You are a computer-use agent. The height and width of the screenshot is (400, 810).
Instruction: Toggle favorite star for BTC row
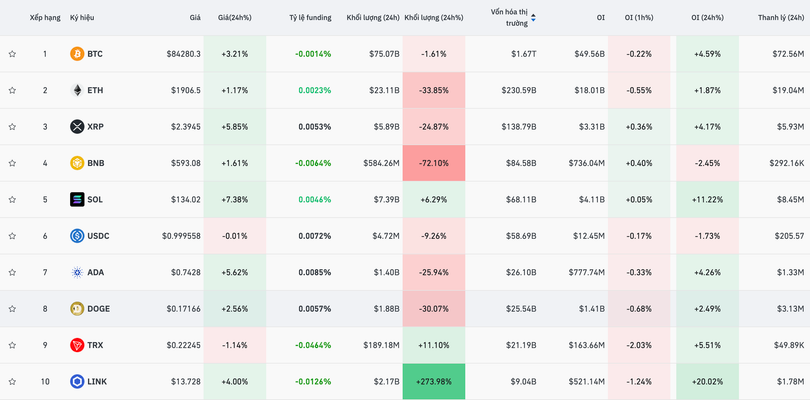pos(12,54)
